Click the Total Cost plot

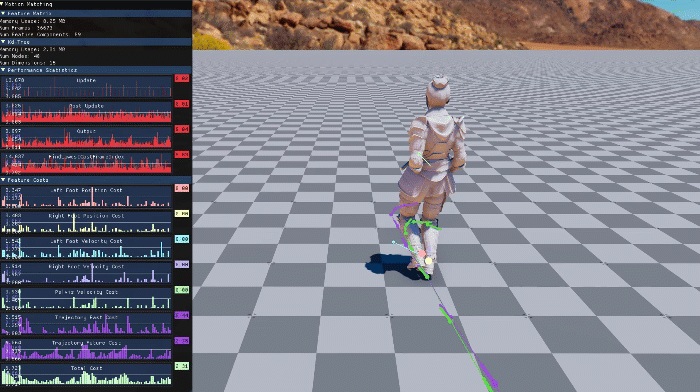[x=86, y=375]
